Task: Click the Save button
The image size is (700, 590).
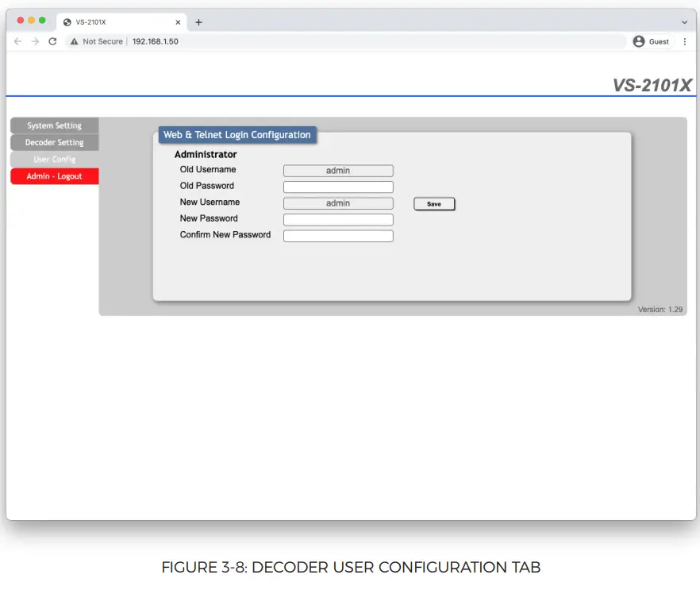Action: click(x=433, y=203)
